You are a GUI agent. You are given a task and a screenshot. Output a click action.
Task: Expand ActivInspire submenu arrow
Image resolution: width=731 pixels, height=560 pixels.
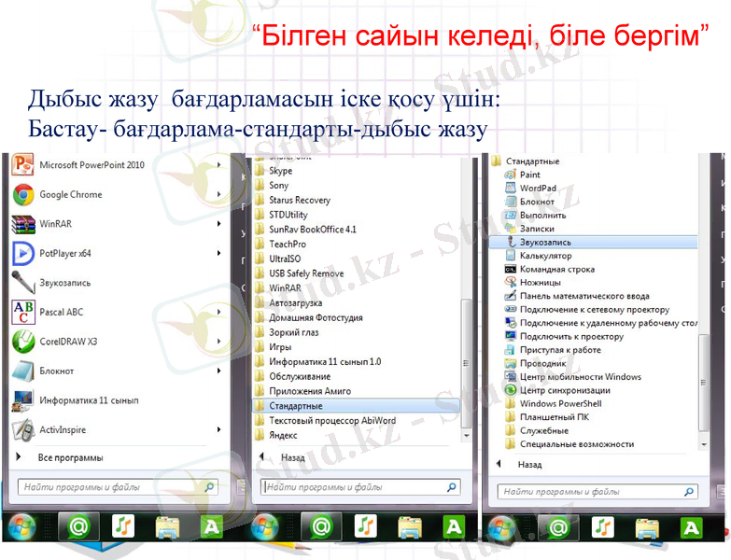pos(218,429)
